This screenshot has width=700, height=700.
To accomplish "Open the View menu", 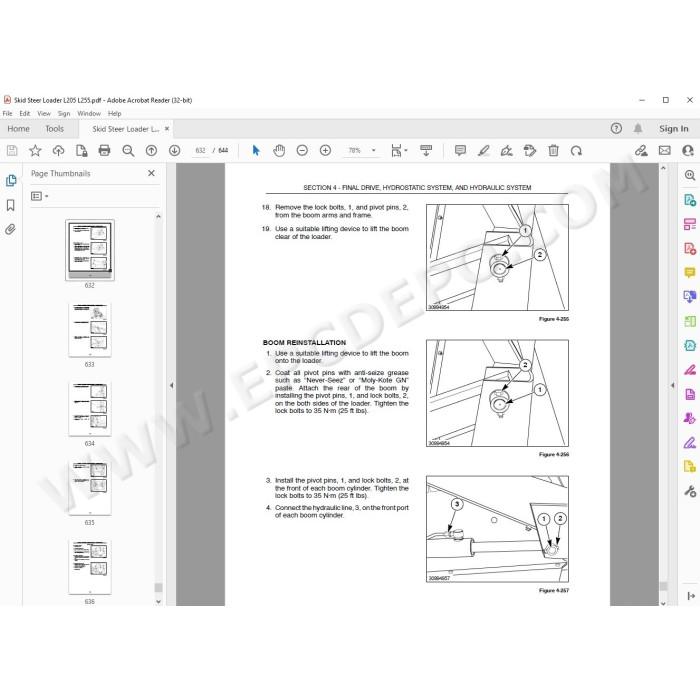I will pos(44,113).
